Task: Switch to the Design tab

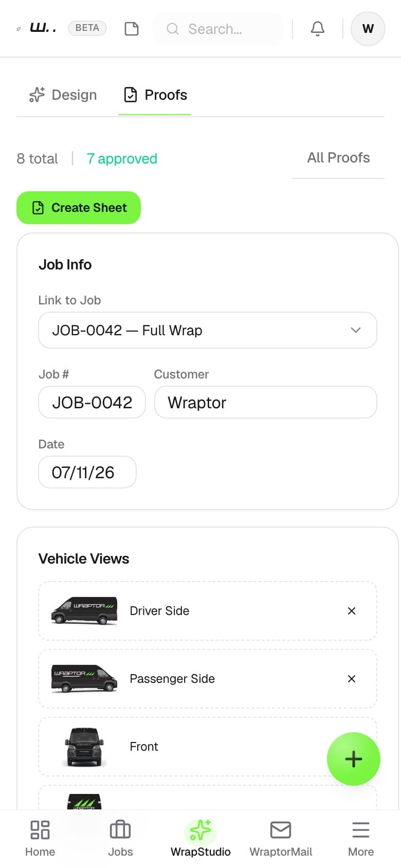Action: (x=63, y=95)
